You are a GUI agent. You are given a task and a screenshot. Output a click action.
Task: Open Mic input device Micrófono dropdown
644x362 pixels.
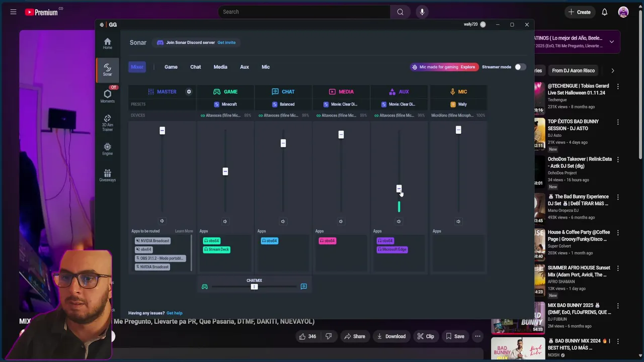tap(458, 116)
